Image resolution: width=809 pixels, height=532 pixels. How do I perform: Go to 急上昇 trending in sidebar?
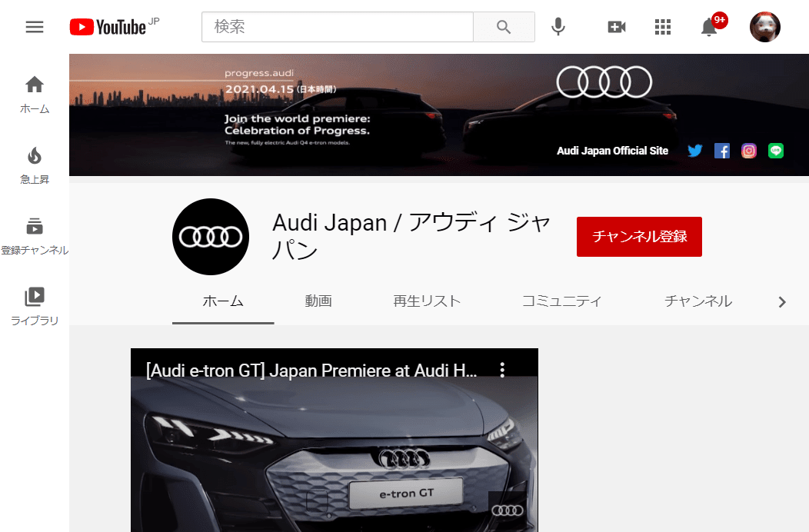[35, 165]
